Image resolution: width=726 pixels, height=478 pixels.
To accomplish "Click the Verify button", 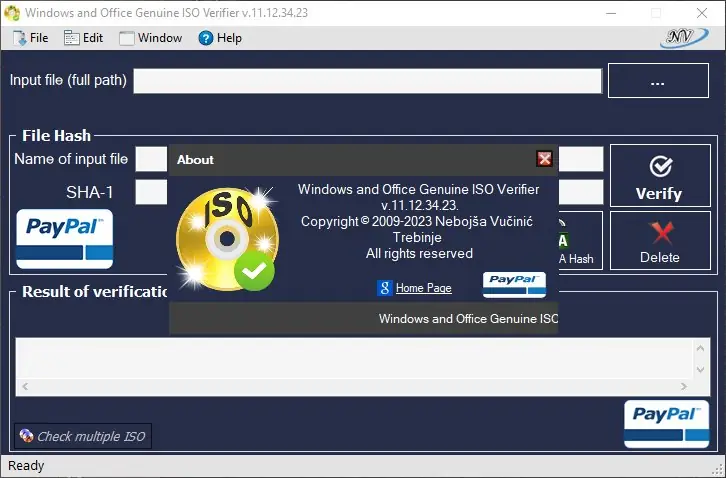I will click(660, 176).
